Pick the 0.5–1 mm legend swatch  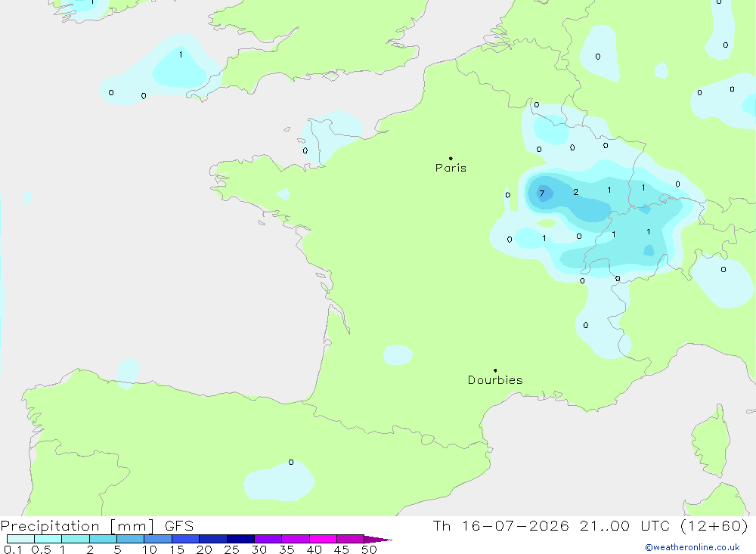coord(48,539)
